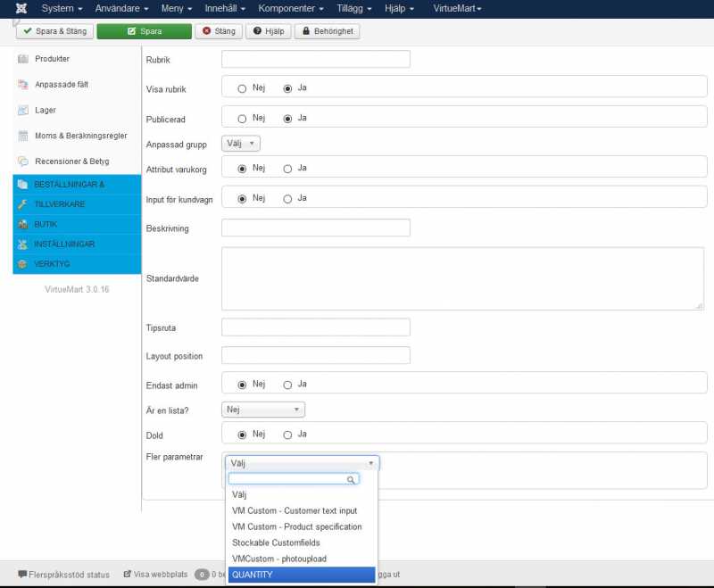Enable Ja for Endast admin
Screen dimensions: 714x588
click(x=287, y=385)
